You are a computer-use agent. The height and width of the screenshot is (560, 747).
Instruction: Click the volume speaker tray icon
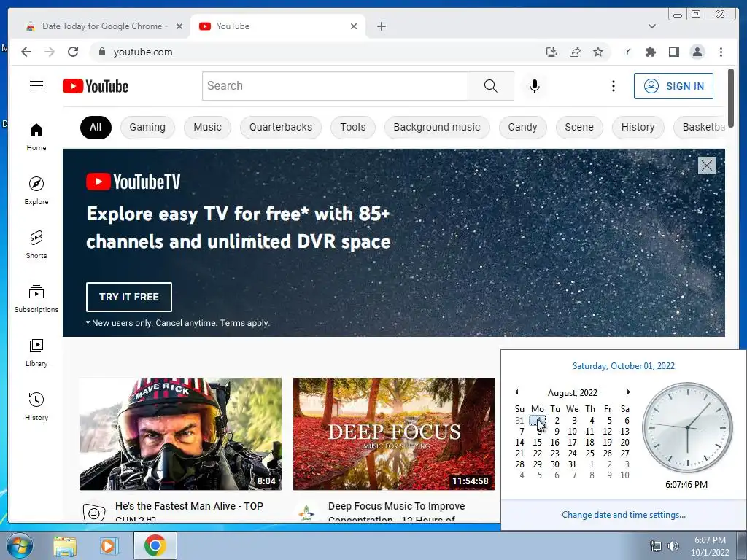[673, 546]
